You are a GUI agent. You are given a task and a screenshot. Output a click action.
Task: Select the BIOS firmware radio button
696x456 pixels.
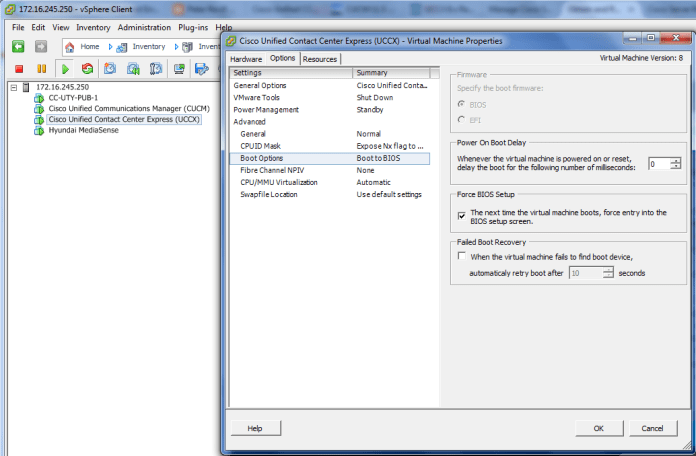(x=460, y=104)
